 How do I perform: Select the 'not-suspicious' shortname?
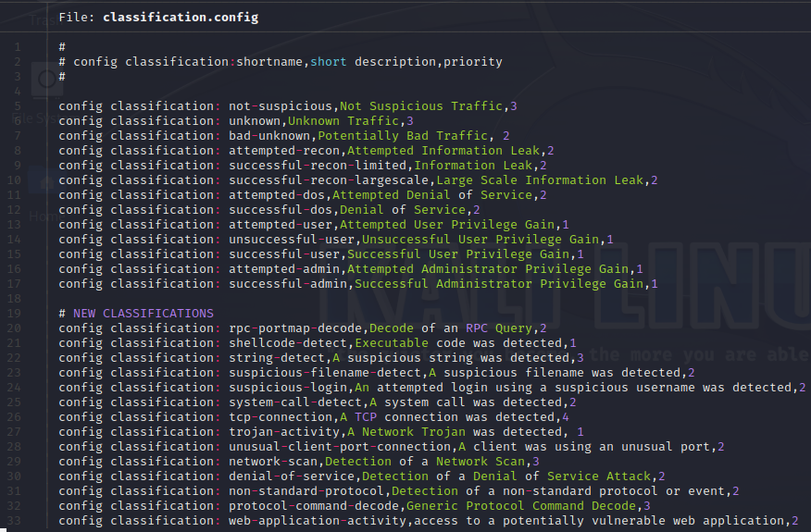(281, 106)
